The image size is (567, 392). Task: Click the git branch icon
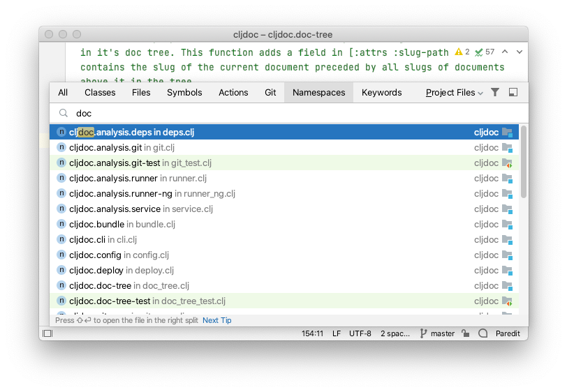[x=423, y=333]
